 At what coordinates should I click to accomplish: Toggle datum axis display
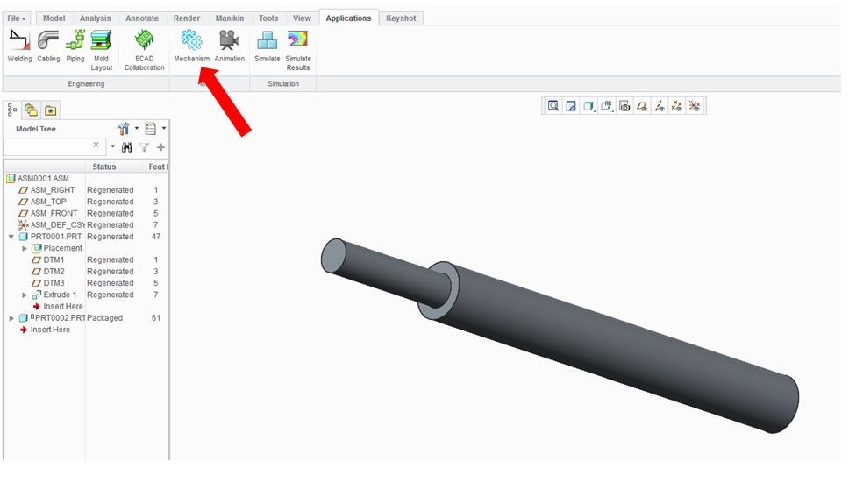pos(660,106)
